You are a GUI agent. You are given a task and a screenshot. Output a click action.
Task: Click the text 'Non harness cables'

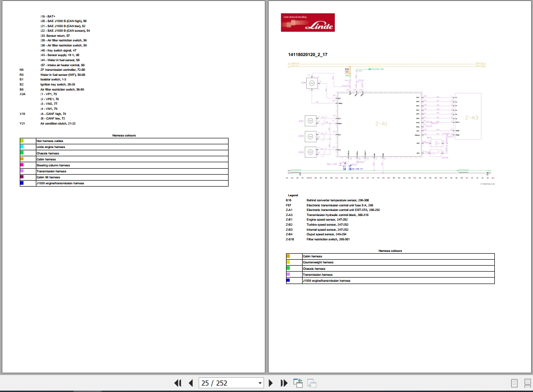[x=50, y=141]
